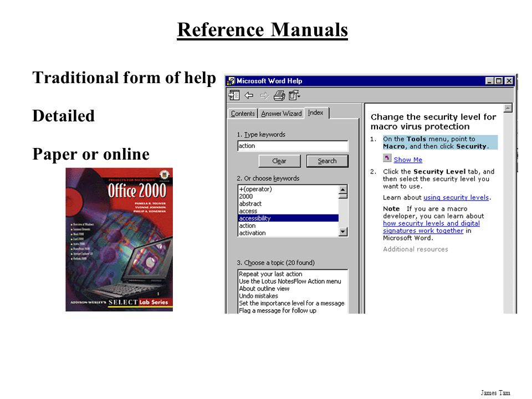Go forward using the right arrow icon
Viewport: 532px width, 399px height.
(264, 96)
